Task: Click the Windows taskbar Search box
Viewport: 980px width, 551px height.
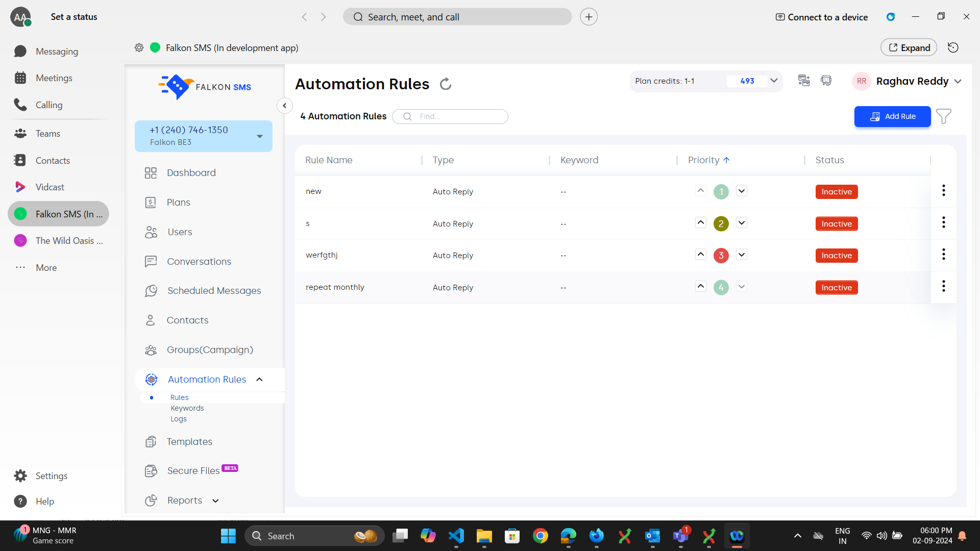Action: click(314, 536)
